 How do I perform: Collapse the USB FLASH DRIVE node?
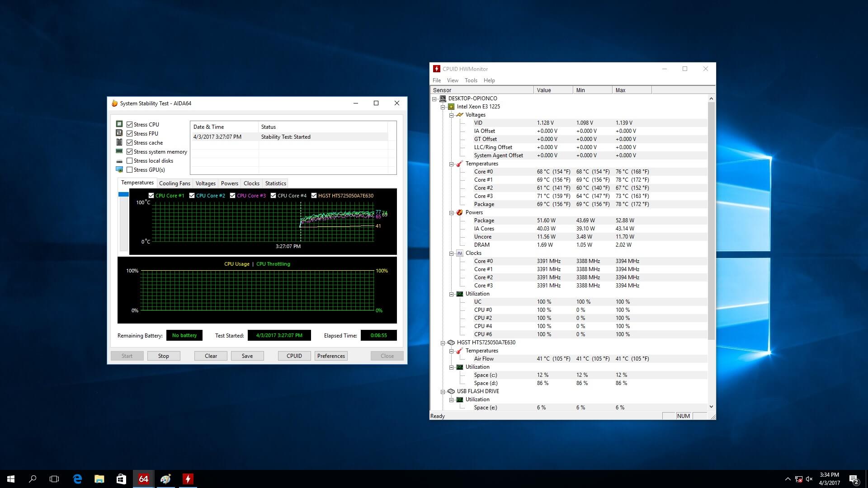click(x=443, y=391)
